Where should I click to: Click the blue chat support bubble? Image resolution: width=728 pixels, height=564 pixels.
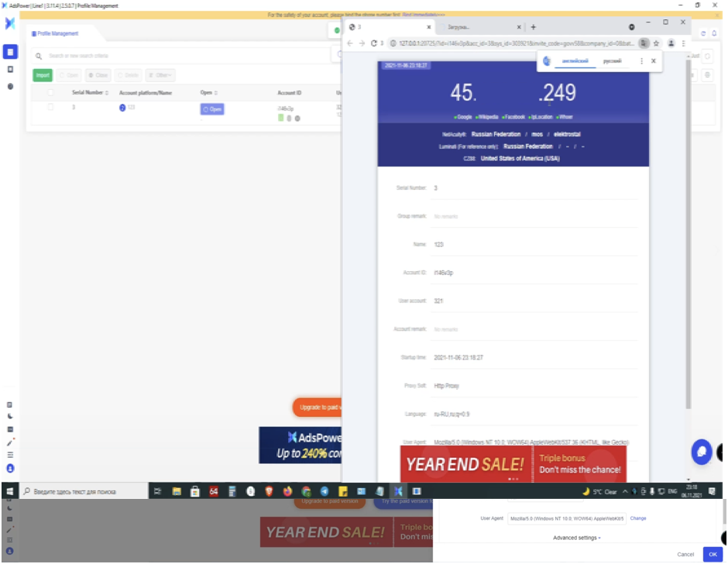pos(702,452)
